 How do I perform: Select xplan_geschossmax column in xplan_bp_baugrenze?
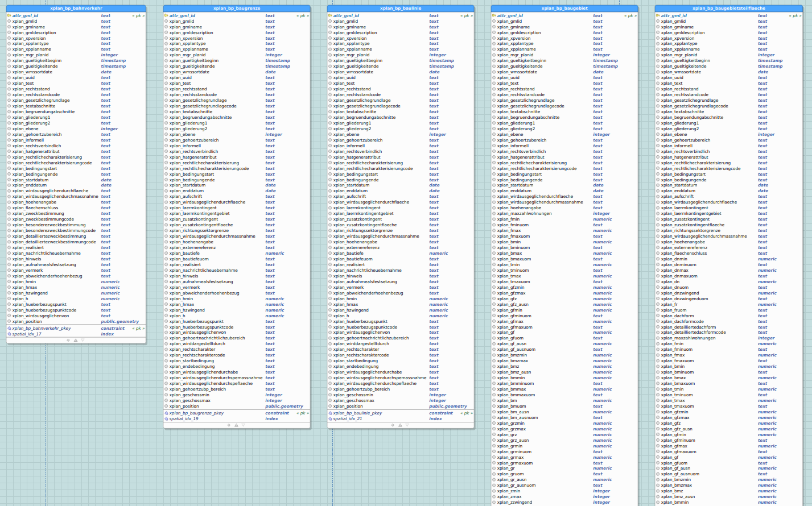click(x=237, y=401)
